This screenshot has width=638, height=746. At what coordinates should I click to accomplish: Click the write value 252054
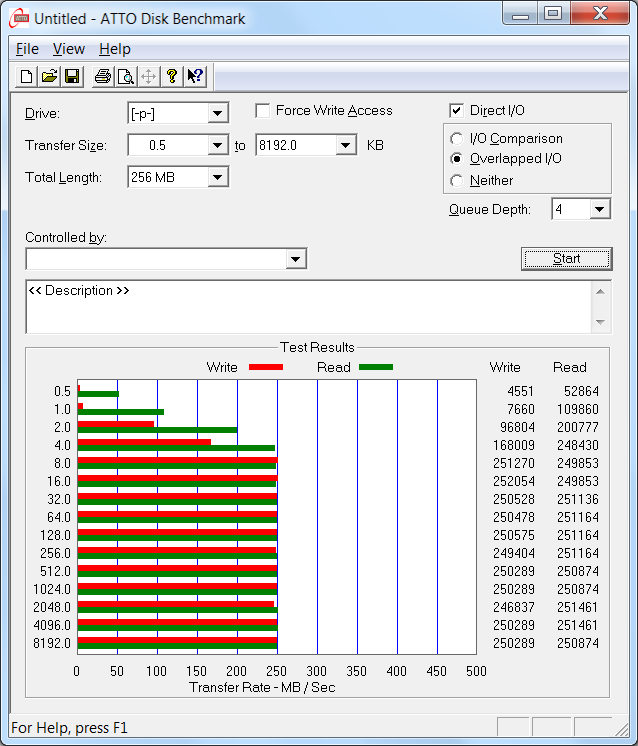[x=514, y=481]
